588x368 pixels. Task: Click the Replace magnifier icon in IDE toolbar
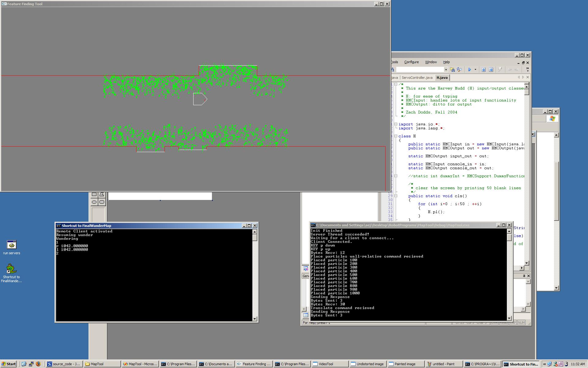[x=459, y=70]
